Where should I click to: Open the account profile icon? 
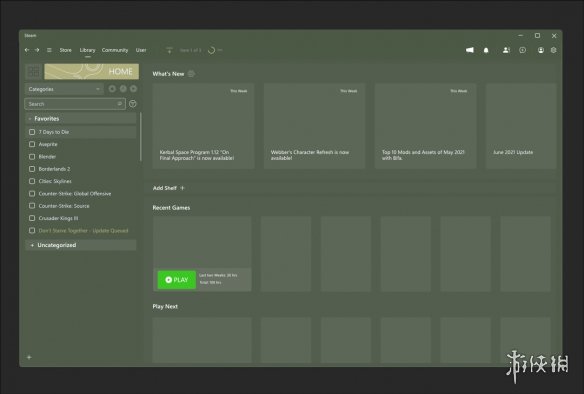point(541,50)
